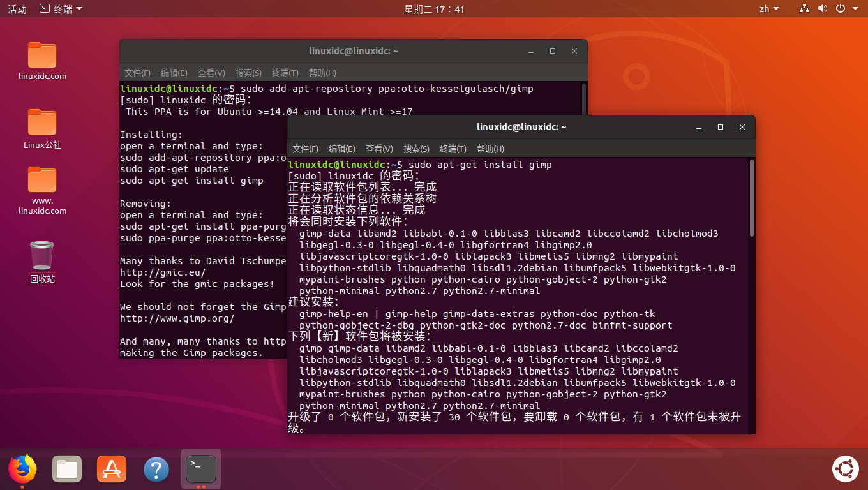
Task: Open 帮助(H) menu in the back terminal
Action: pyautogui.click(x=322, y=73)
